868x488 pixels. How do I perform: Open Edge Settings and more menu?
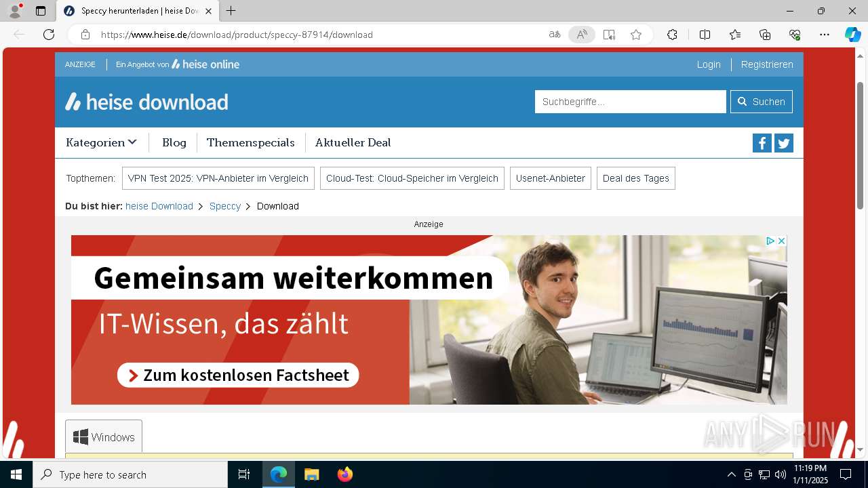click(x=825, y=35)
